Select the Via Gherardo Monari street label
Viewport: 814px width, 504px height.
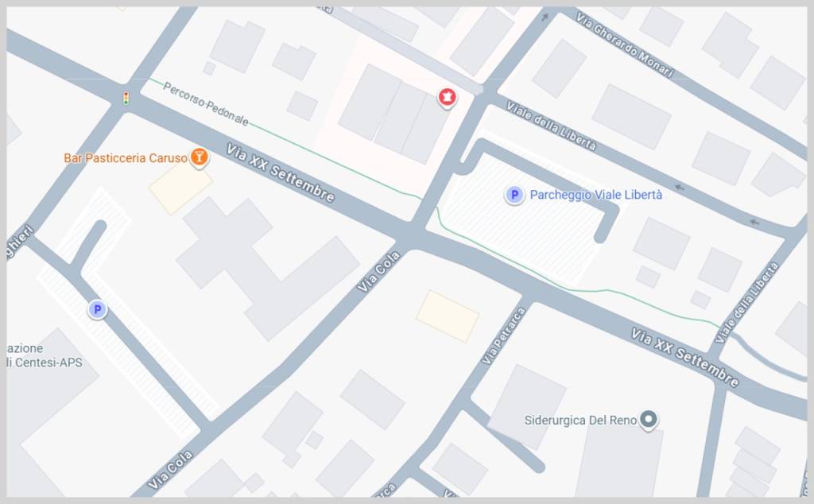[x=625, y=45]
